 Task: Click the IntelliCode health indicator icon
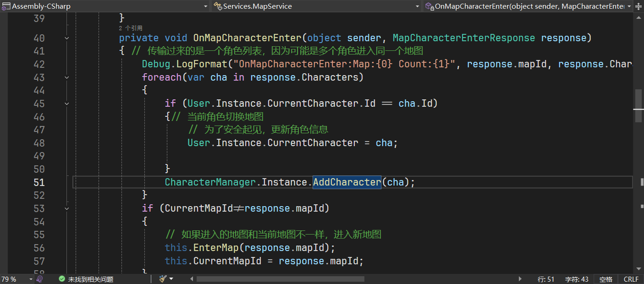point(40,279)
